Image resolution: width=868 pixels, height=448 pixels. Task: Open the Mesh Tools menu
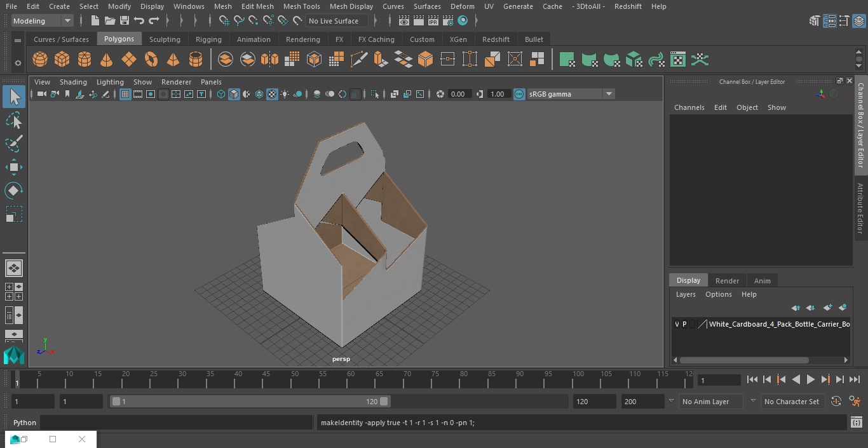pos(301,6)
